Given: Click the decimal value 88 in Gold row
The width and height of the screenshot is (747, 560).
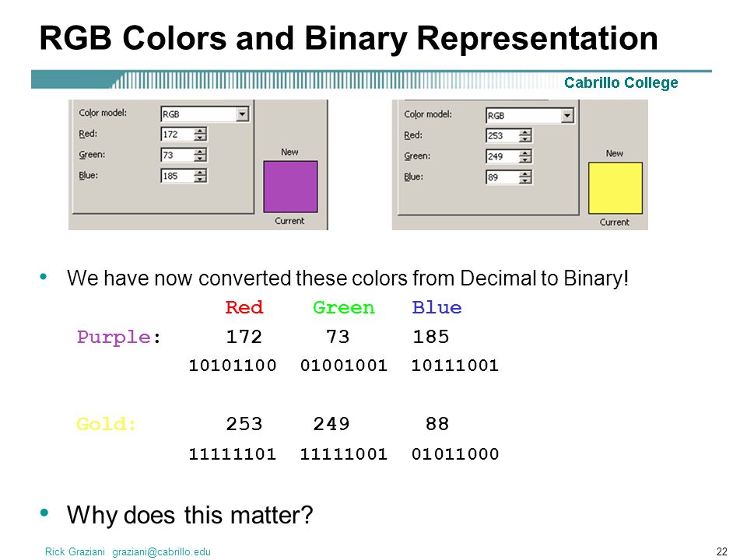Looking at the screenshot, I should click(437, 424).
